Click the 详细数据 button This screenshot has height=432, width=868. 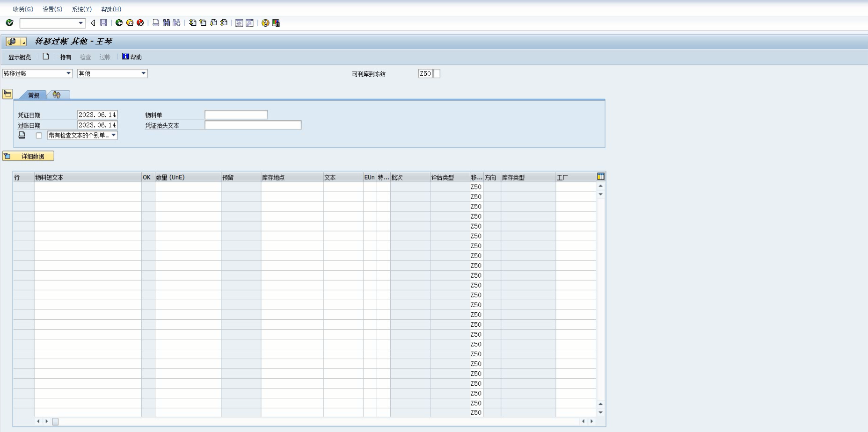(x=28, y=156)
